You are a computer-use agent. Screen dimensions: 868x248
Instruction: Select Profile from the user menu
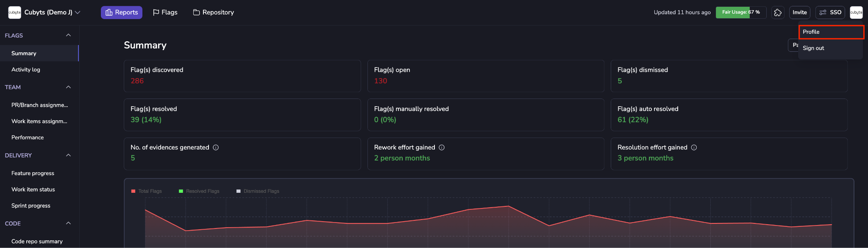pos(831,32)
